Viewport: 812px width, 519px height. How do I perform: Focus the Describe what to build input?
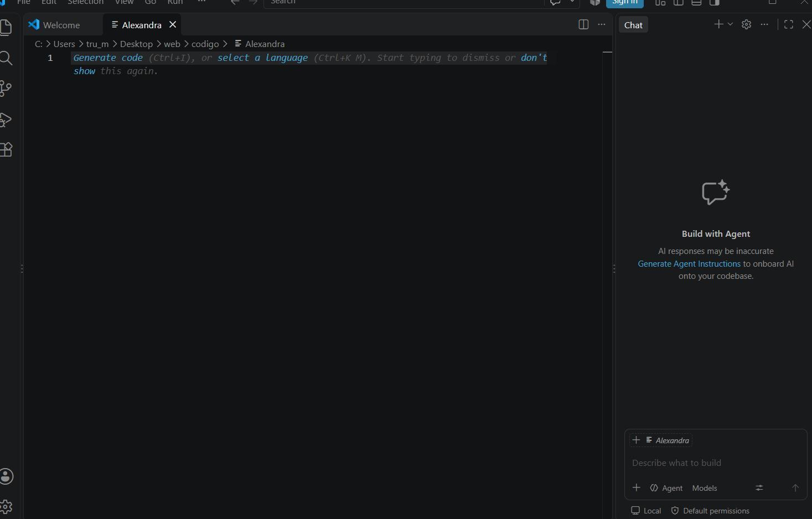716,463
